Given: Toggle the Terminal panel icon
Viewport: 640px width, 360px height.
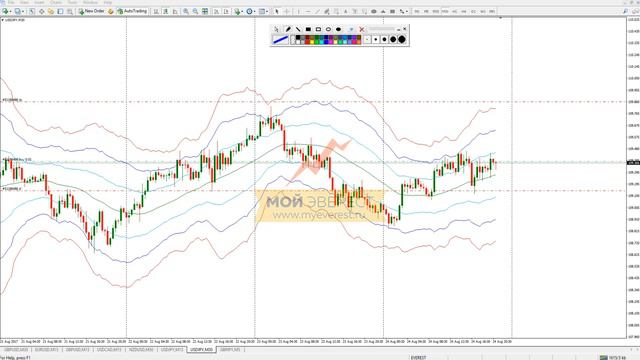Looking at the screenshot, I should click(60, 11).
